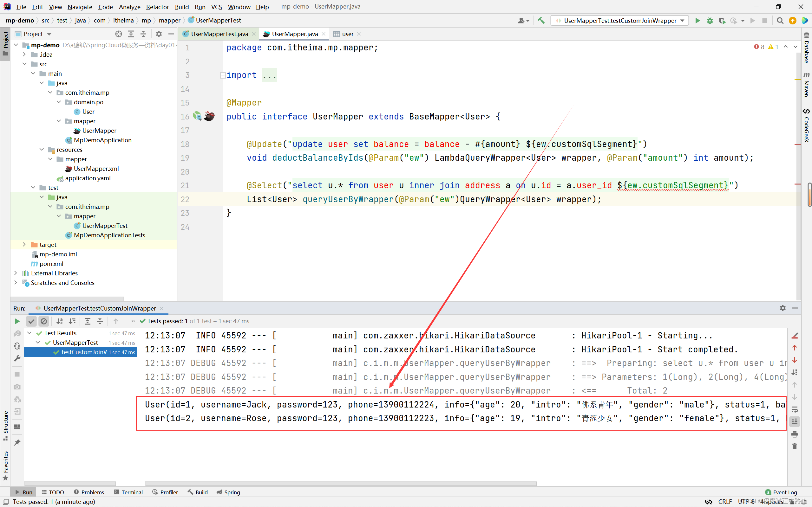This screenshot has width=812, height=507.
Task: Open Run panel settings gear
Action: click(x=783, y=308)
